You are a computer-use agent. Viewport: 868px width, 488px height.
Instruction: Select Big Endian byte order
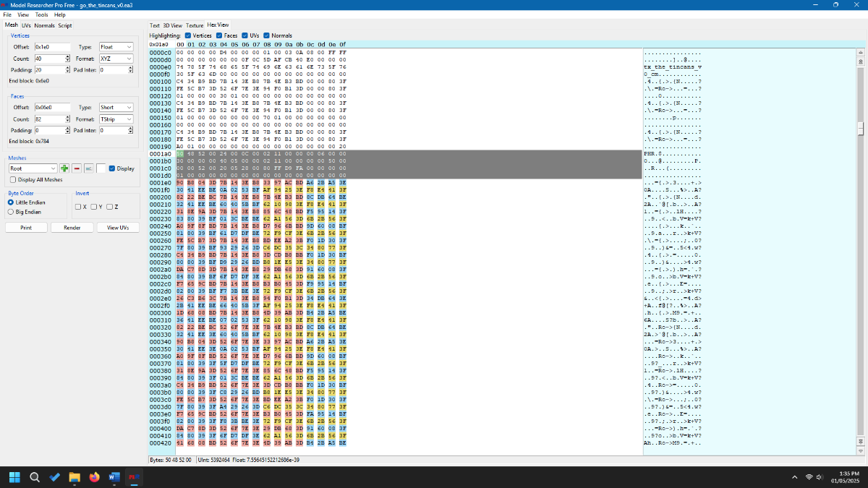click(10, 212)
